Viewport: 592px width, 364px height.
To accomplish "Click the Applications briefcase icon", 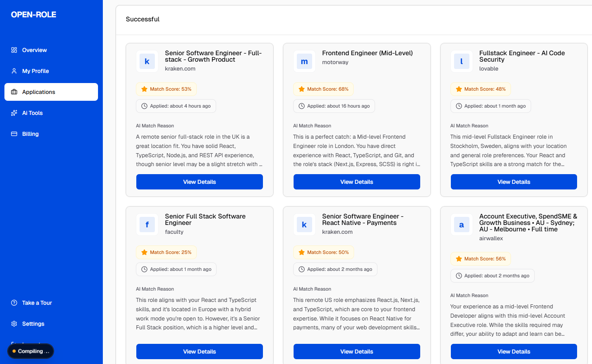I will pos(14,92).
